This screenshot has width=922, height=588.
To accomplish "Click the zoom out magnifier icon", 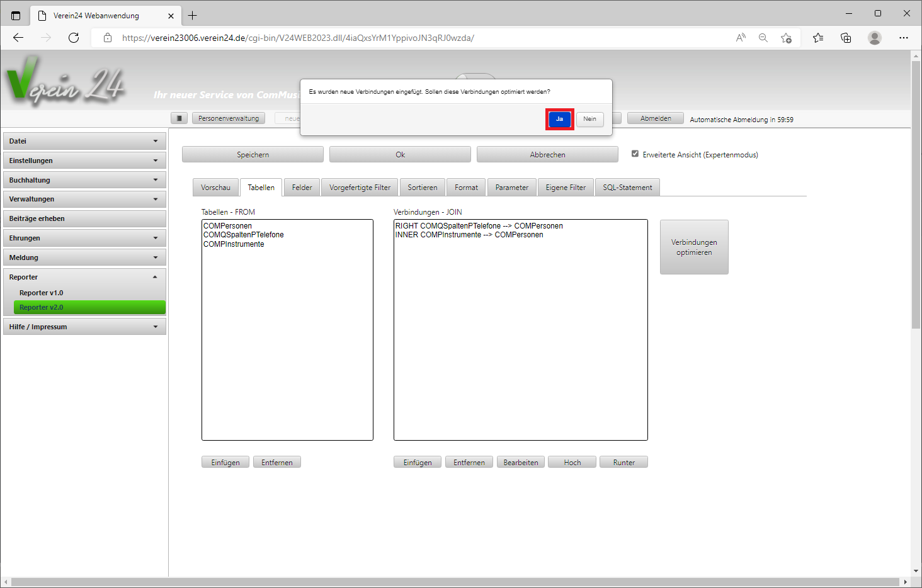I will [x=763, y=38].
